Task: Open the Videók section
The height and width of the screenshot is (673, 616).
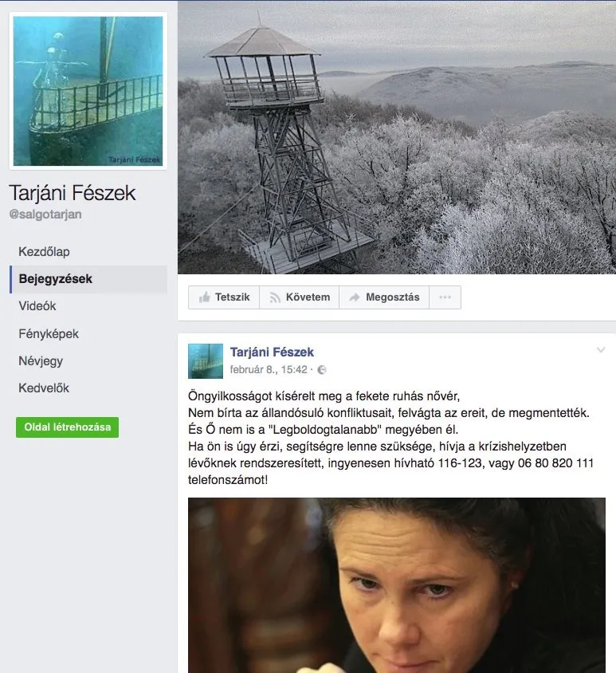Action: [x=37, y=306]
